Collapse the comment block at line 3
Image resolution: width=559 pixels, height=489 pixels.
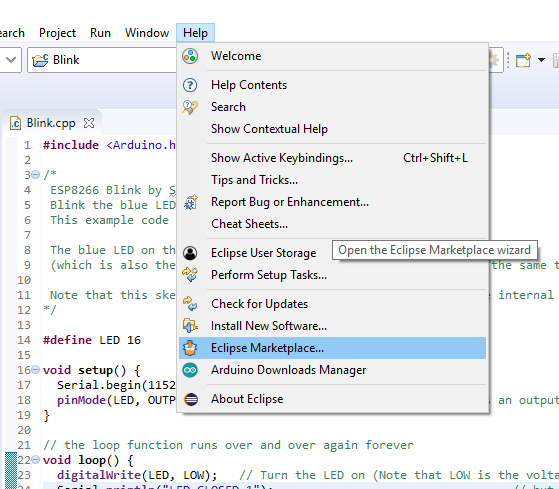click(x=35, y=175)
